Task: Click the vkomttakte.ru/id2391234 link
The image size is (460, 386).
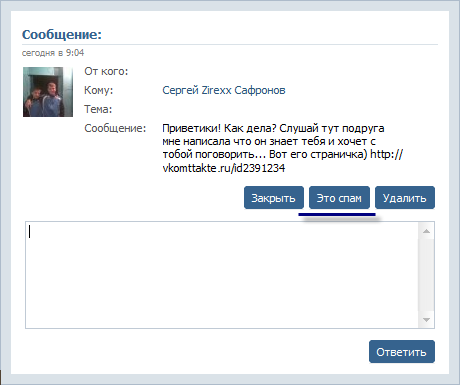Action: [x=224, y=168]
